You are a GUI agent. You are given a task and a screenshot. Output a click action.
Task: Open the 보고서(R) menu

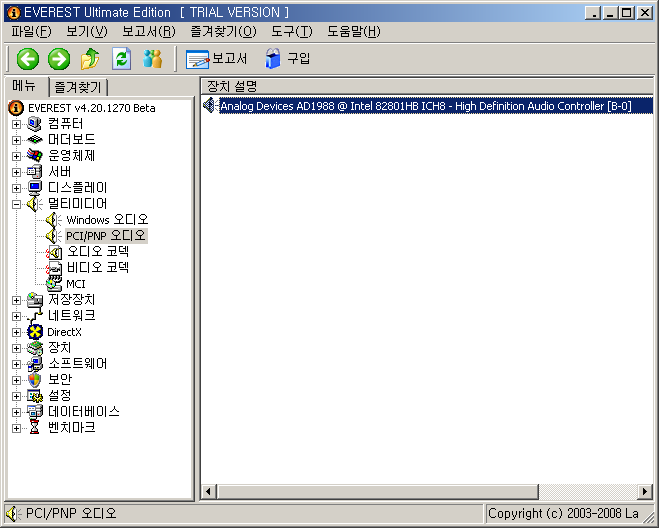point(149,32)
